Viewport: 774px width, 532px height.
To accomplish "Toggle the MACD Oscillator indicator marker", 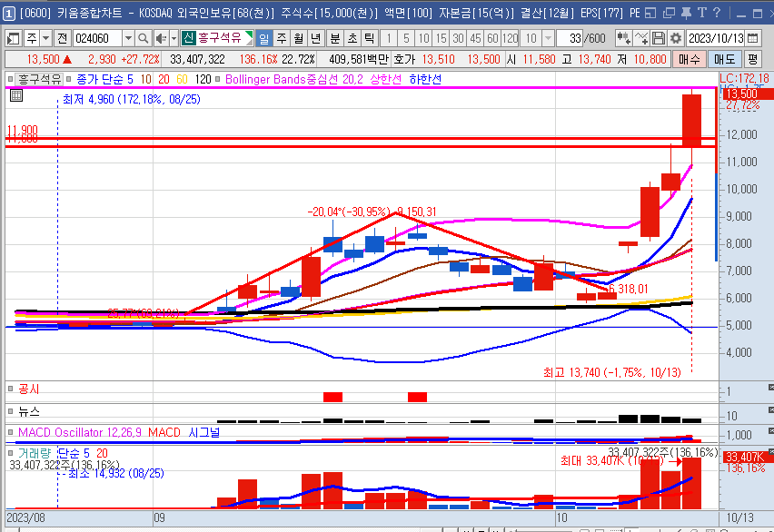I will [x=12, y=432].
